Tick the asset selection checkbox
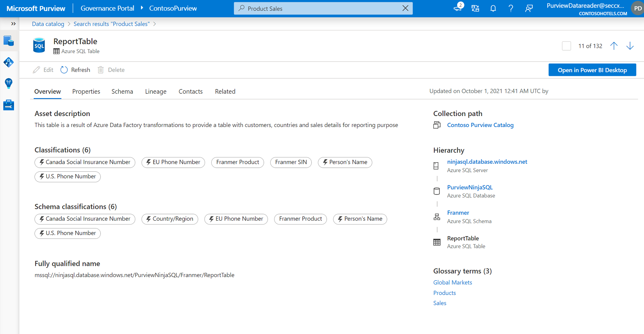 566,46
